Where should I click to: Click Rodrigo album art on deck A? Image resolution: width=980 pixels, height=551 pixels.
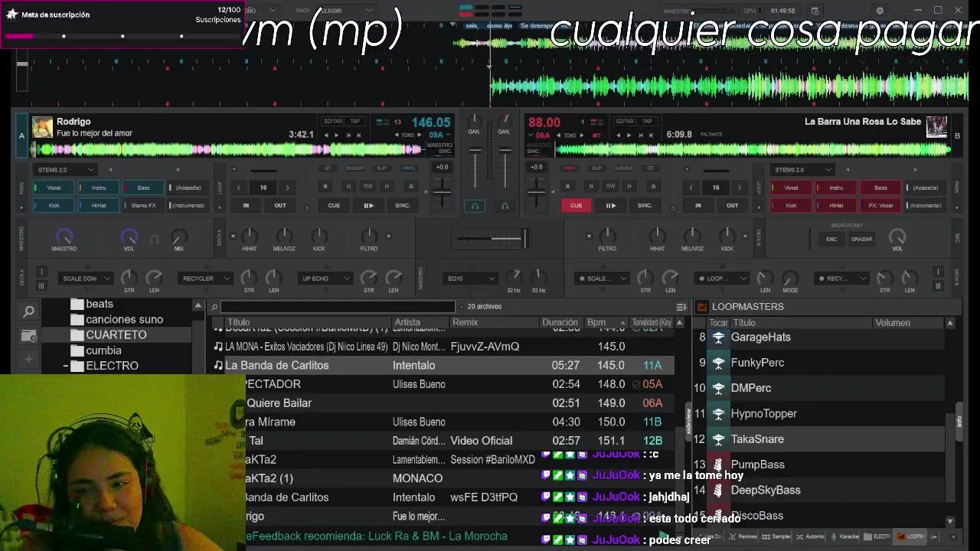pyautogui.click(x=42, y=127)
